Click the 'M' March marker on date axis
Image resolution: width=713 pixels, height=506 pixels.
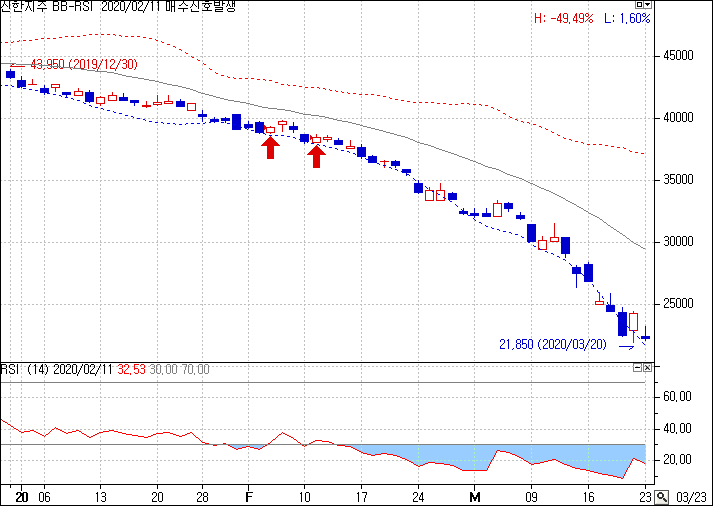point(475,497)
